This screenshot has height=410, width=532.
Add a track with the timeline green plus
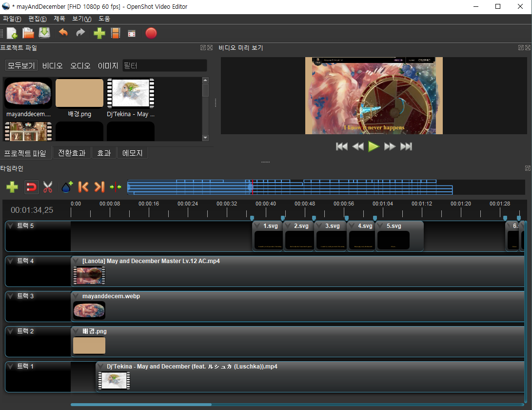[12, 187]
